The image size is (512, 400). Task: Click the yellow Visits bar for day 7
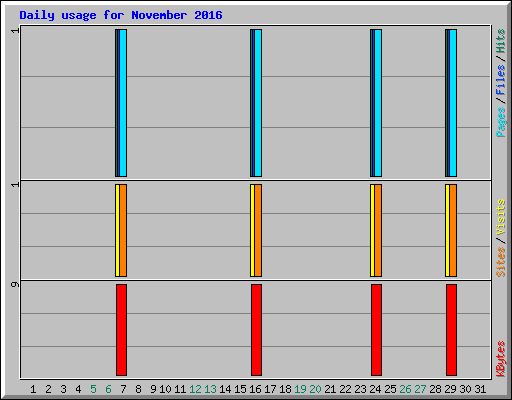click(117, 230)
